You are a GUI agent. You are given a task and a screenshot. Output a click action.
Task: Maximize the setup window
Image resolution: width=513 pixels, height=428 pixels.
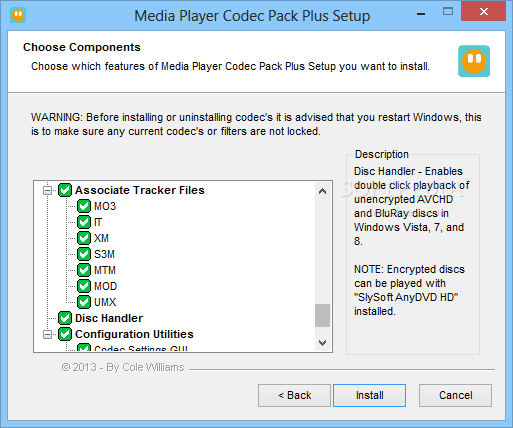pos(448,12)
